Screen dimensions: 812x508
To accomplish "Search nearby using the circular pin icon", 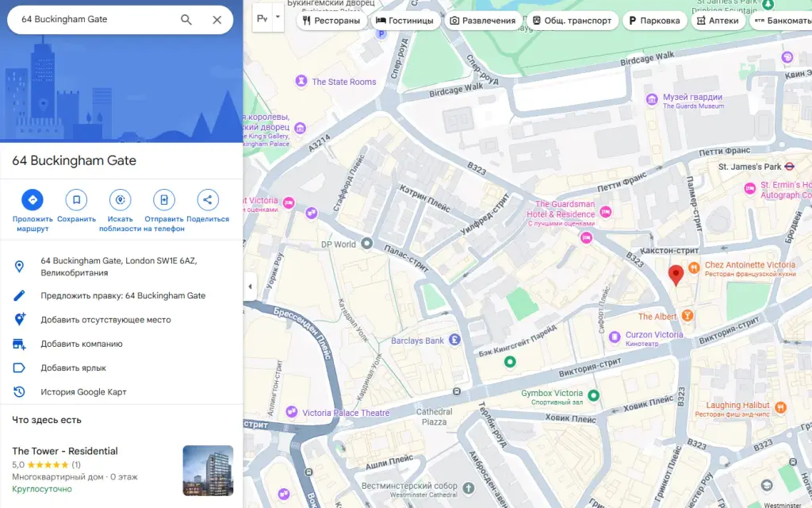I will [x=121, y=199].
